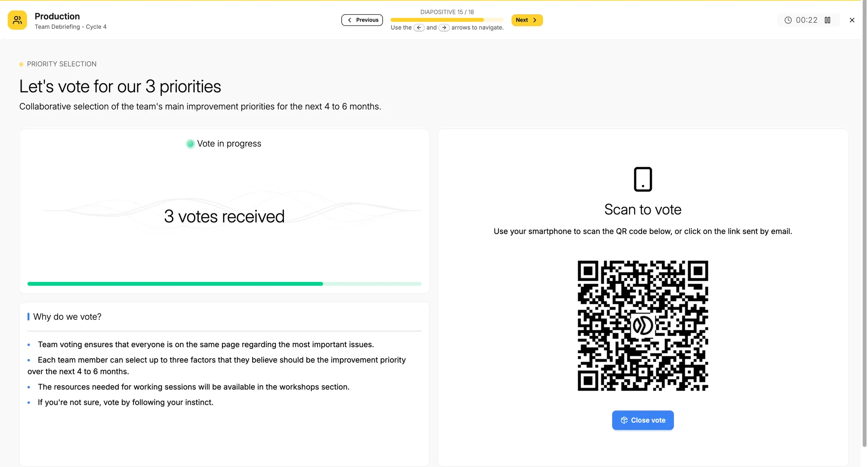This screenshot has height=467, width=868.
Task: Click the green Vote in progress indicator
Action: click(190, 144)
